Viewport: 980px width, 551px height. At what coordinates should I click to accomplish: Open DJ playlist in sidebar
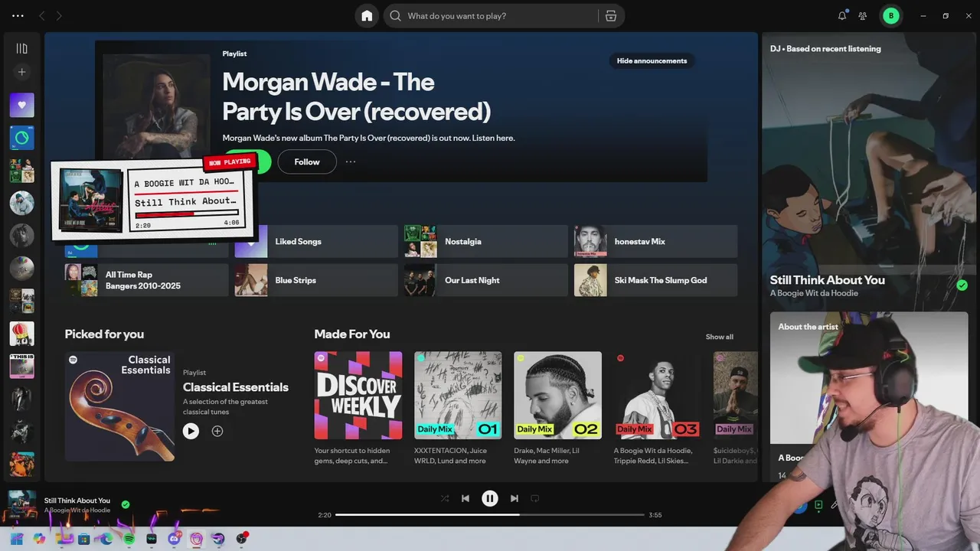click(x=21, y=138)
